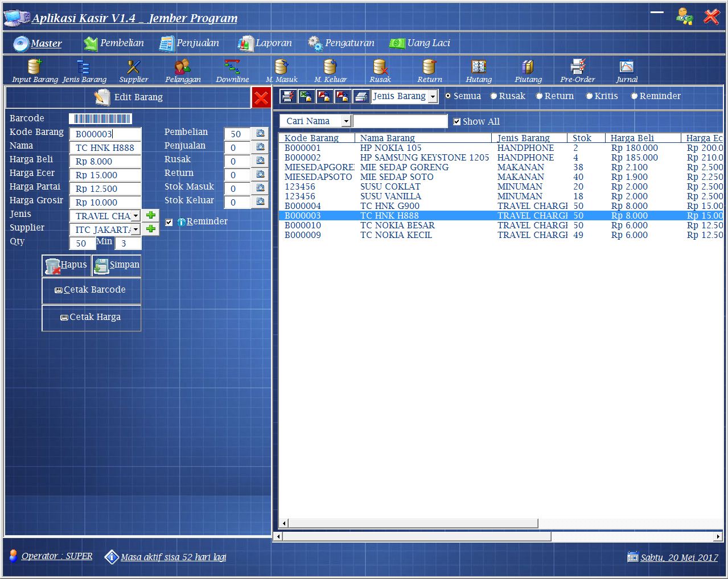Click the detail icon next to Rusak value
Screen dimensions: 728x579
(260, 161)
